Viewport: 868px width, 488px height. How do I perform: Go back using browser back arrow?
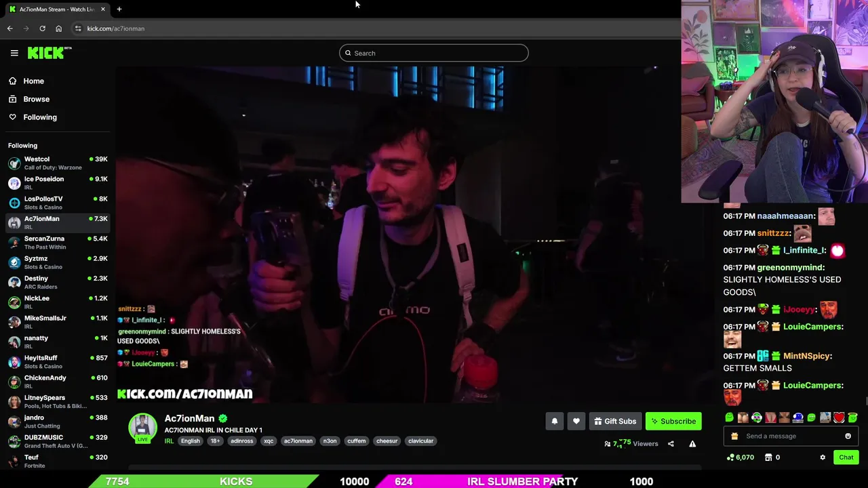point(9,28)
